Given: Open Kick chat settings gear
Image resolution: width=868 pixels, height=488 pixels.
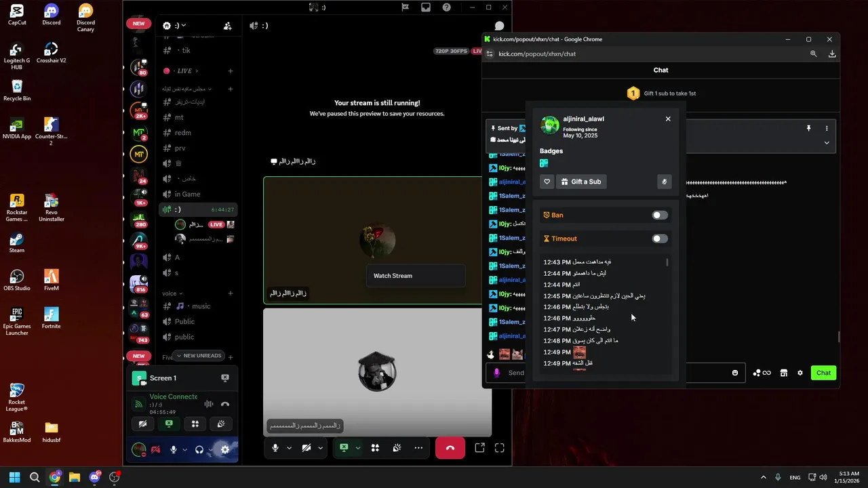Looking at the screenshot, I should point(800,373).
